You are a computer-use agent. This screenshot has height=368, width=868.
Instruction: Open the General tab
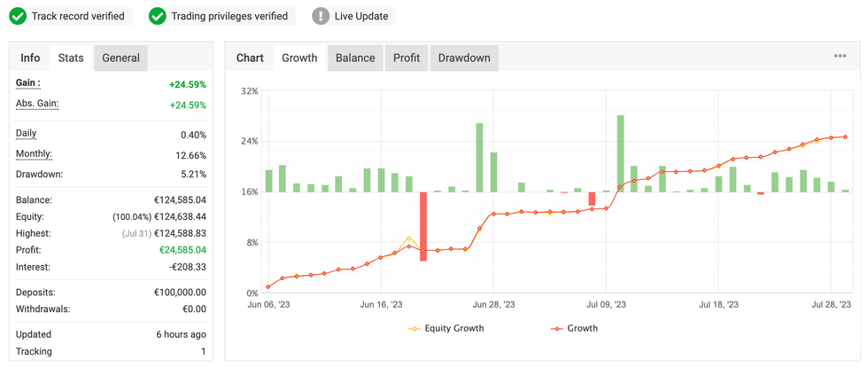(120, 58)
